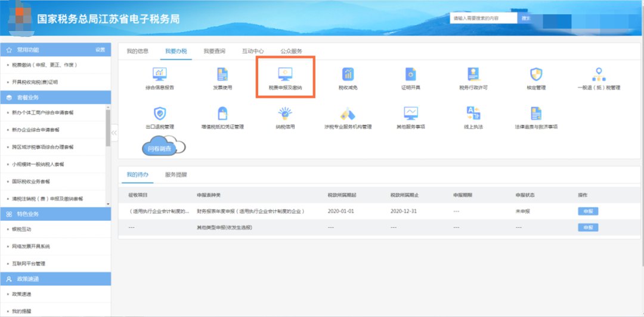644x317 pixels.
Task: Open 证明开具 icon
Action: (410, 75)
